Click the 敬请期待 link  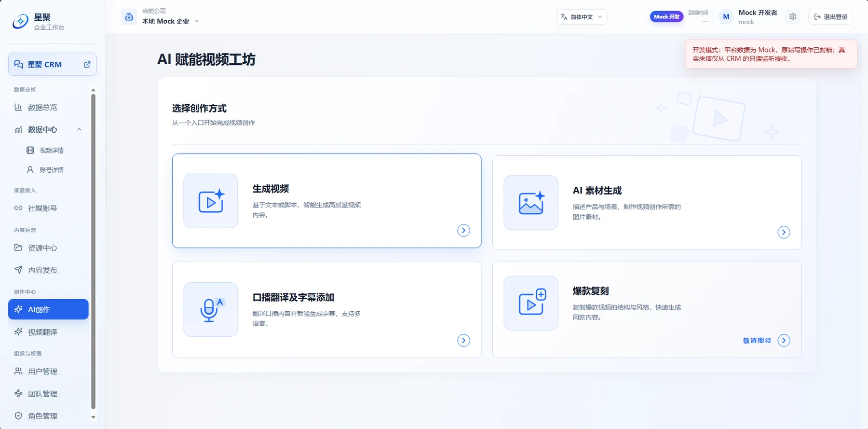[x=757, y=341]
